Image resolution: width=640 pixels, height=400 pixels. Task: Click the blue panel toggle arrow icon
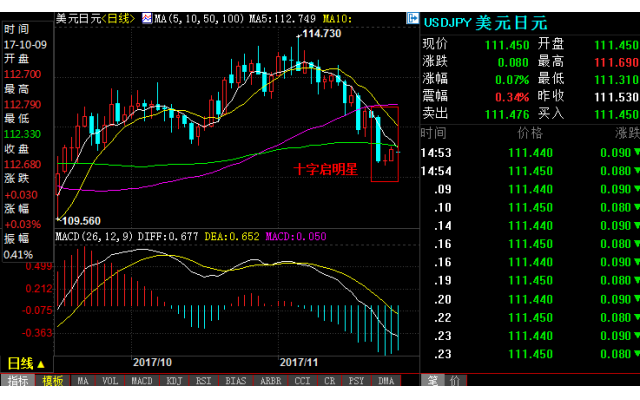413,18
